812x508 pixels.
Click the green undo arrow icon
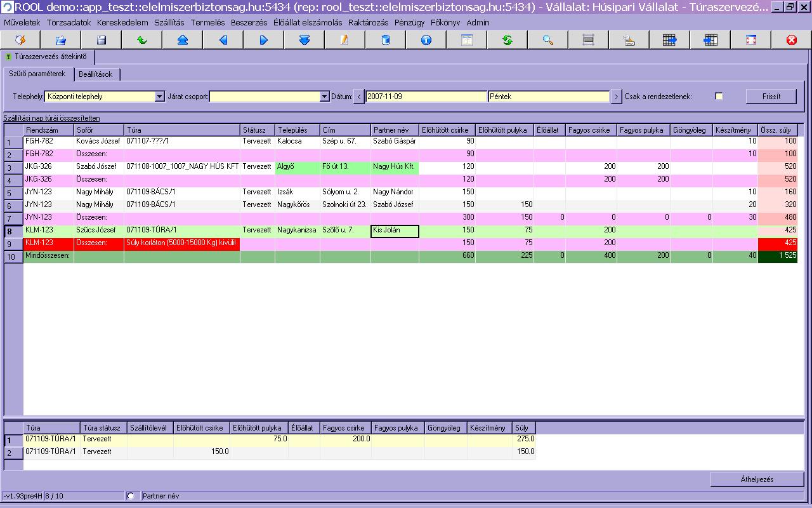pos(141,40)
